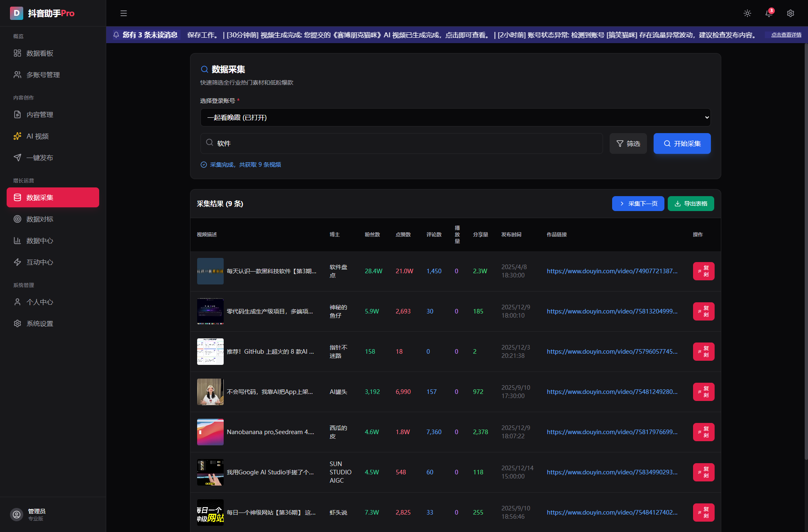
Task: Click the 一键发布 paper plane icon
Action: (17, 158)
